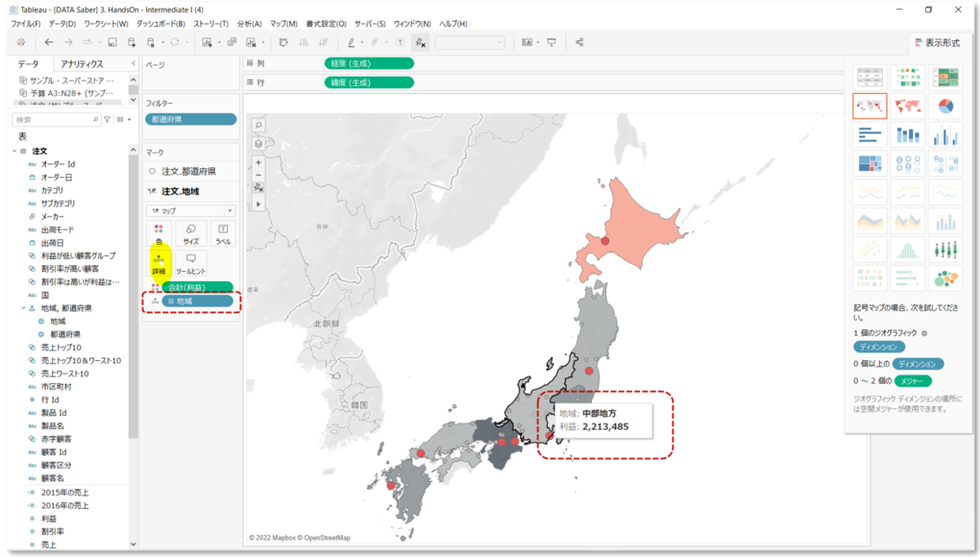Screen dimensions: 980x557
Task: Choose the pie chart in Show Me
Action: pos(945,106)
